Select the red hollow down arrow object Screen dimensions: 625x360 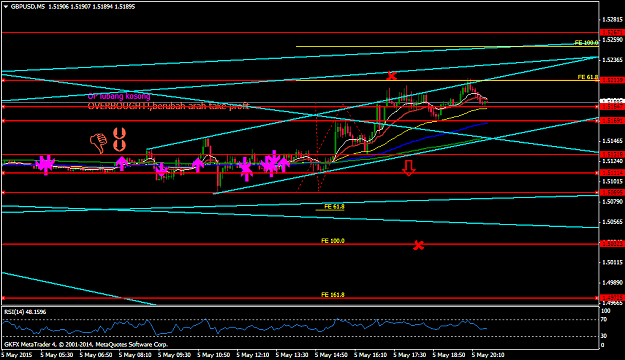[x=409, y=168]
